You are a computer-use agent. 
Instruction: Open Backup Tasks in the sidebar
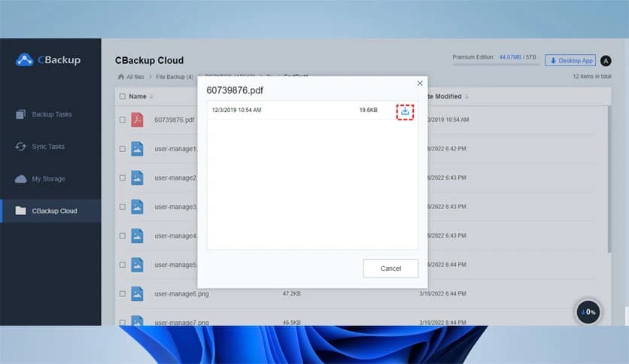click(52, 114)
